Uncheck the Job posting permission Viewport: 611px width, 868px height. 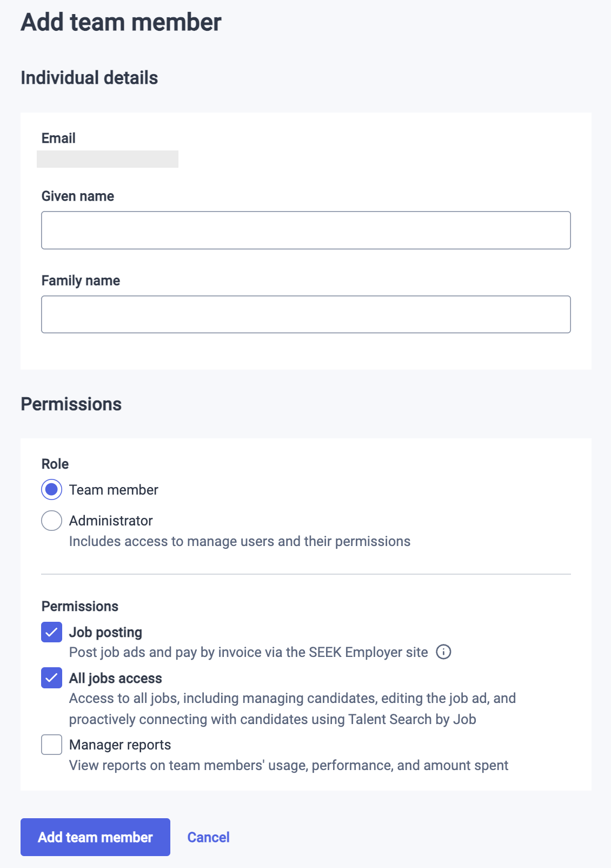point(51,633)
